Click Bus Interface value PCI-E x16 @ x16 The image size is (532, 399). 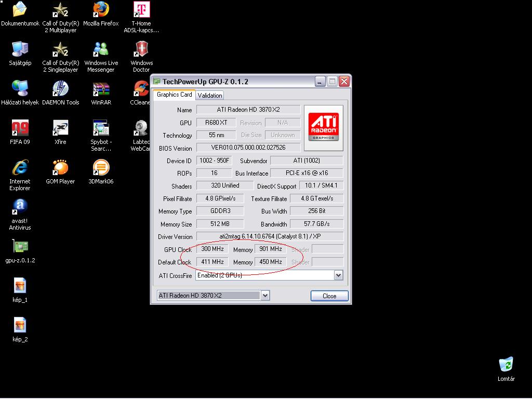[x=307, y=173]
